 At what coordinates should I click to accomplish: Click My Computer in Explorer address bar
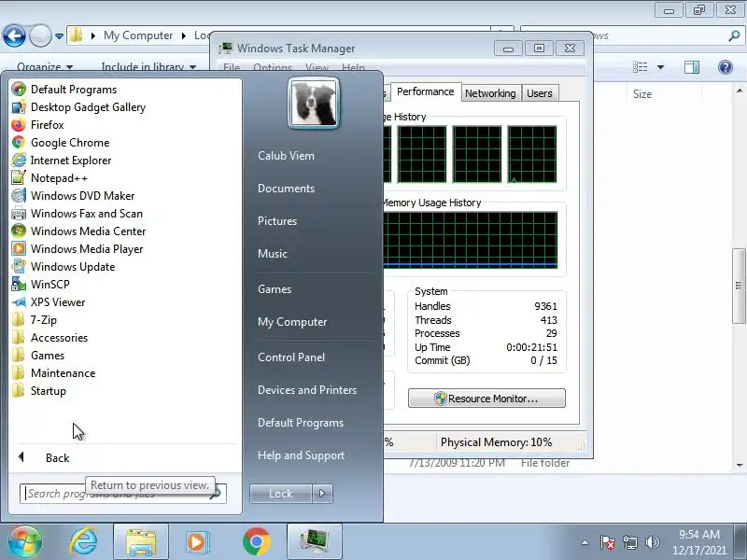coord(138,35)
